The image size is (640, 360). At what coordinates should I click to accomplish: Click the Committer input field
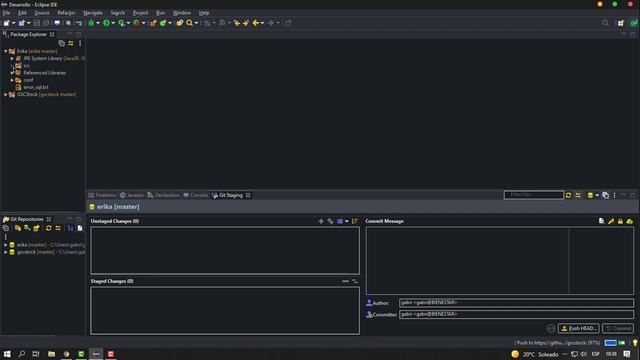pyautogui.click(x=516, y=314)
